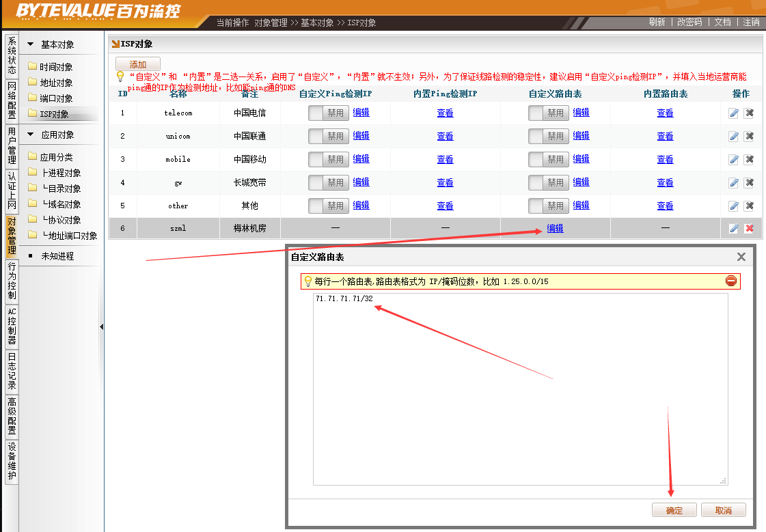Collapse the left sidebar panel arrow
This screenshot has width=766, height=532.
tap(102, 327)
